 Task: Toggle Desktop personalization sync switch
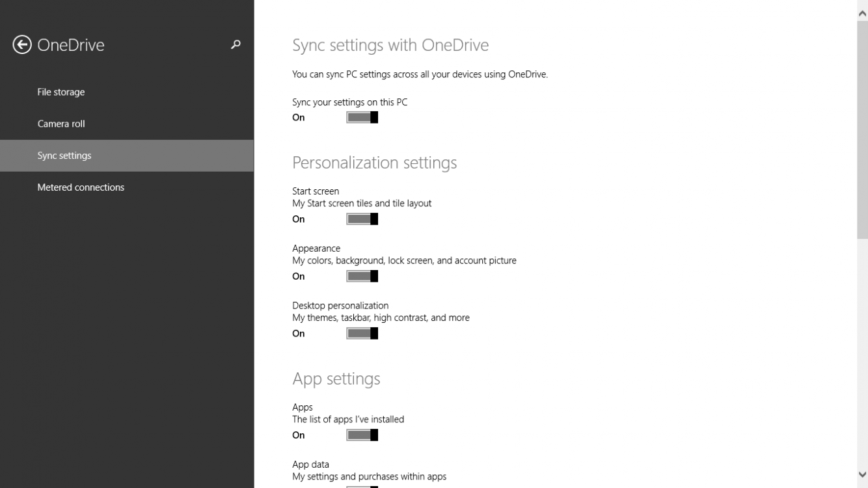(362, 333)
